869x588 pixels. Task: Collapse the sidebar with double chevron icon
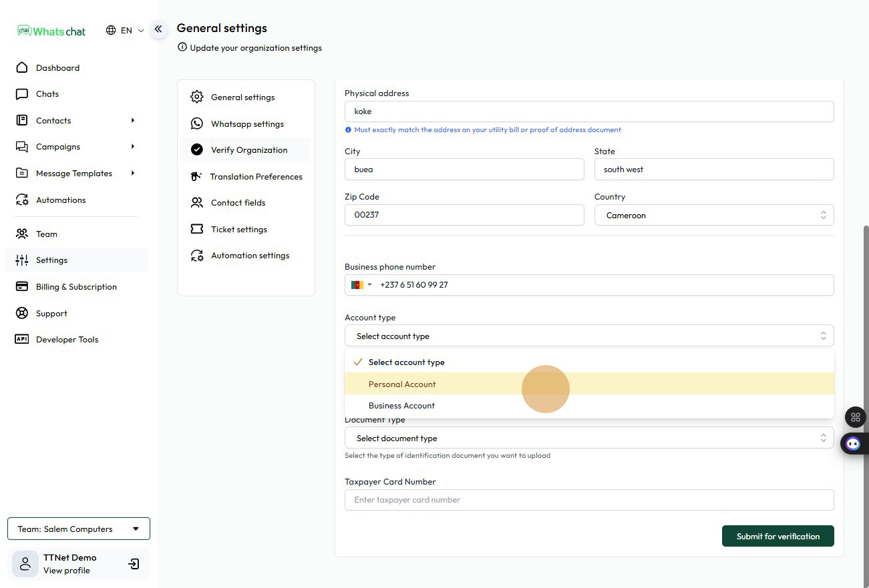158,29
